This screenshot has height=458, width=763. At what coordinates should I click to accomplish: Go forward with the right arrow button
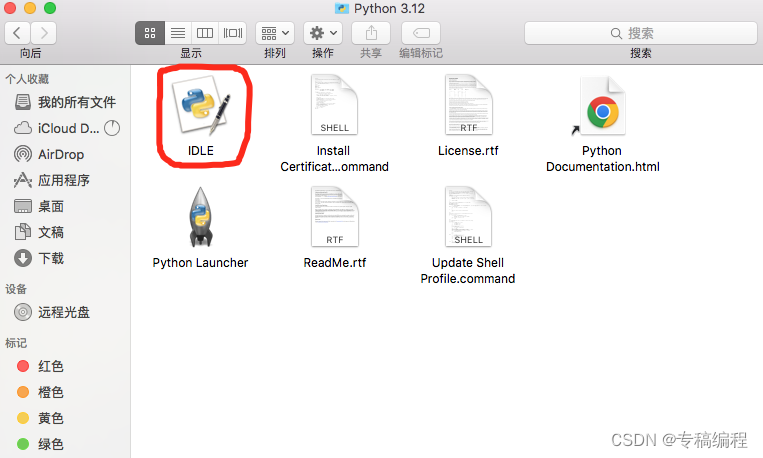tap(44, 33)
